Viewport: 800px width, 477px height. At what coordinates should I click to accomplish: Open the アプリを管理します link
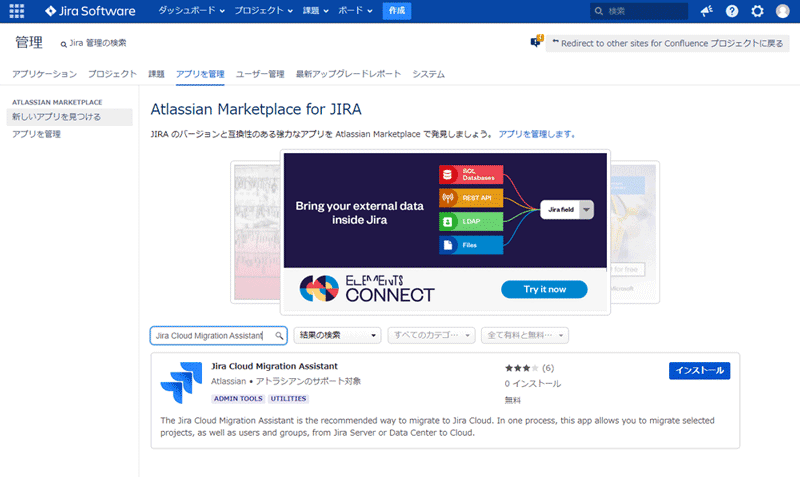coord(537,134)
